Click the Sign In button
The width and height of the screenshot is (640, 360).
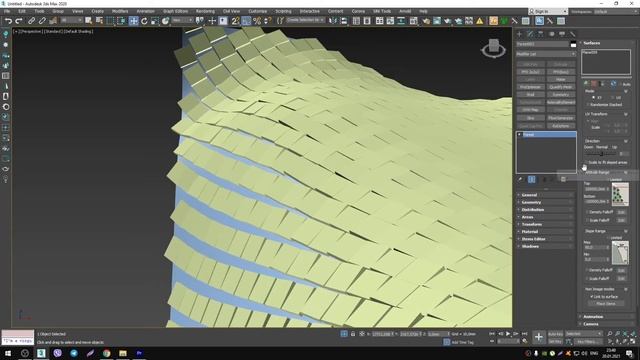(x=548, y=11)
